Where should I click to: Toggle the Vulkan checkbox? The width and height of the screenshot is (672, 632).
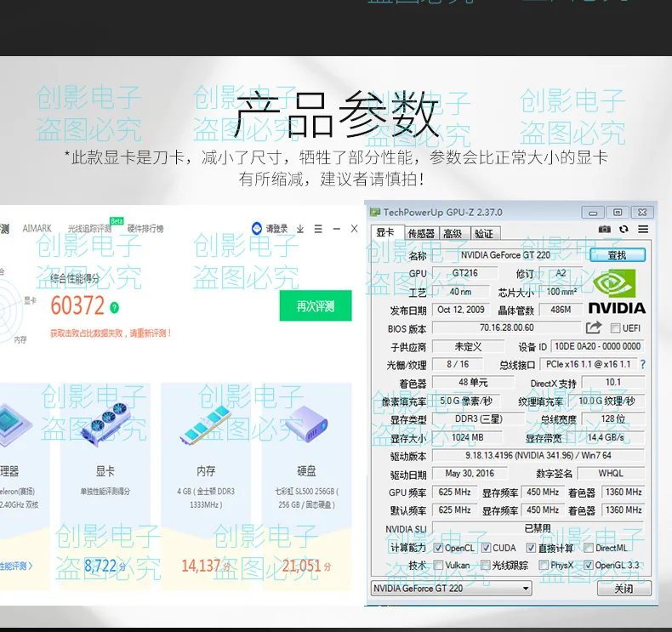438,565
